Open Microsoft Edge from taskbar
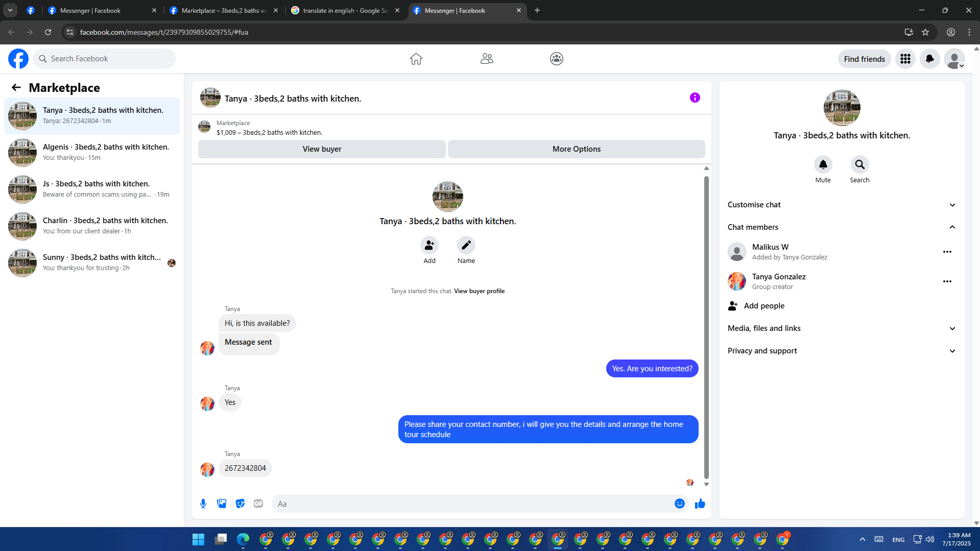 pyautogui.click(x=243, y=539)
